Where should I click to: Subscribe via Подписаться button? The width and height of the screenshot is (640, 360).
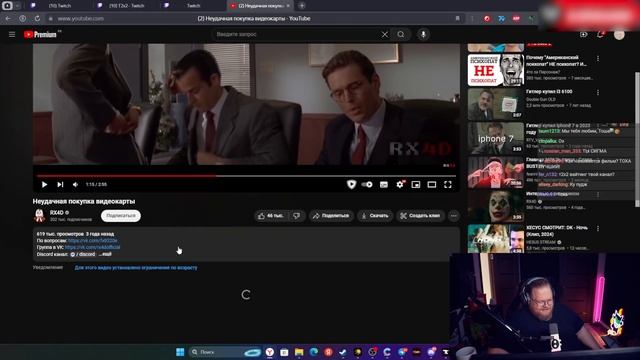[121, 216]
